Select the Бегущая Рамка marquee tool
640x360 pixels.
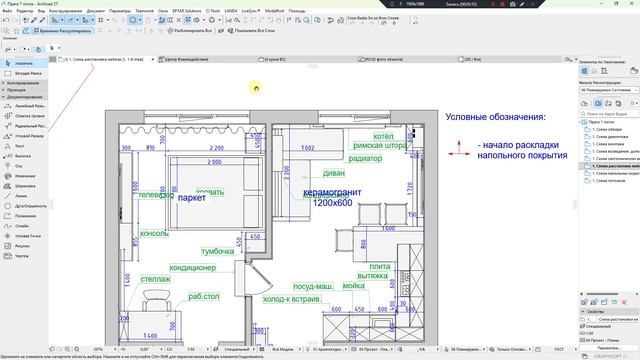[24, 73]
